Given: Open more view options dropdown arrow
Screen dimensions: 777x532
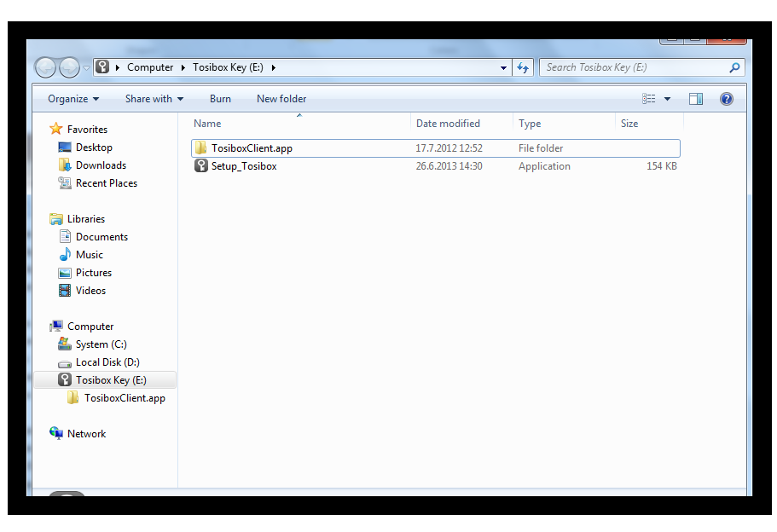Looking at the screenshot, I should (x=668, y=99).
